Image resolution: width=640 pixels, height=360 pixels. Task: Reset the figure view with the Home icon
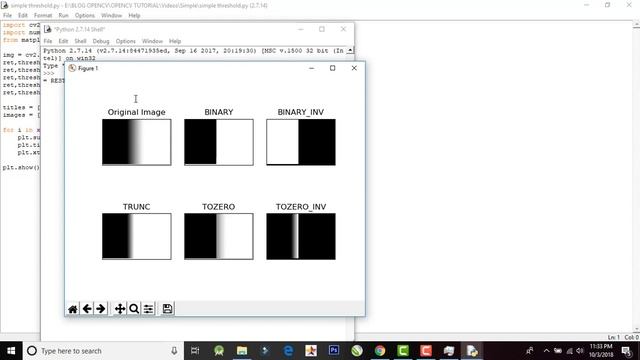[73, 309]
